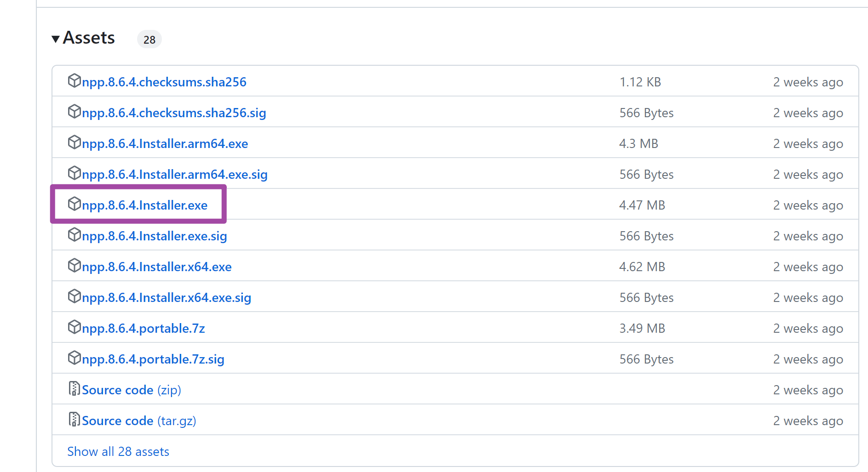Click the package icon beside npp.8.6.4.checksums.sha256
Image resolution: width=868 pixels, height=472 pixels.
tap(74, 81)
